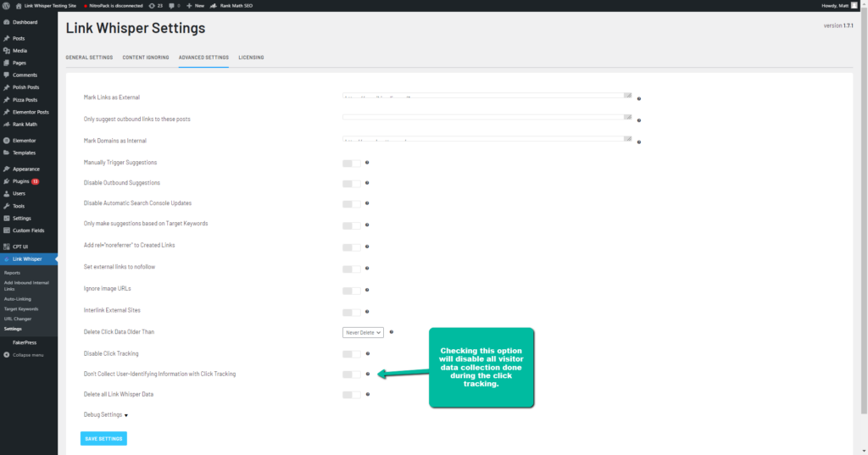Toggle Manually Trigger Suggestions switch
This screenshot has width=868, height=455.
(351, 164)
